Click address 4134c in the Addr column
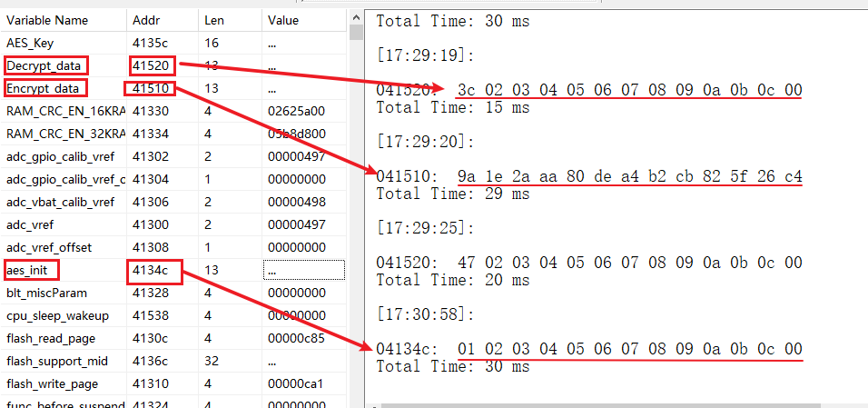The height and width of the screenshot is (408, 868). (150, 270)
